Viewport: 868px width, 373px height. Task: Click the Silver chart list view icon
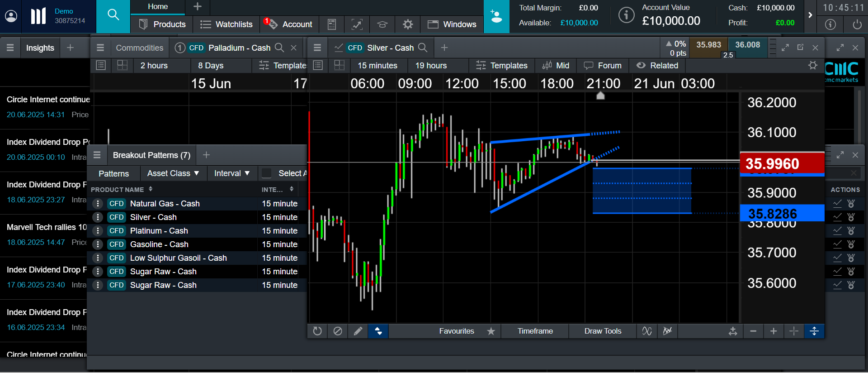(x=318, y=66)
